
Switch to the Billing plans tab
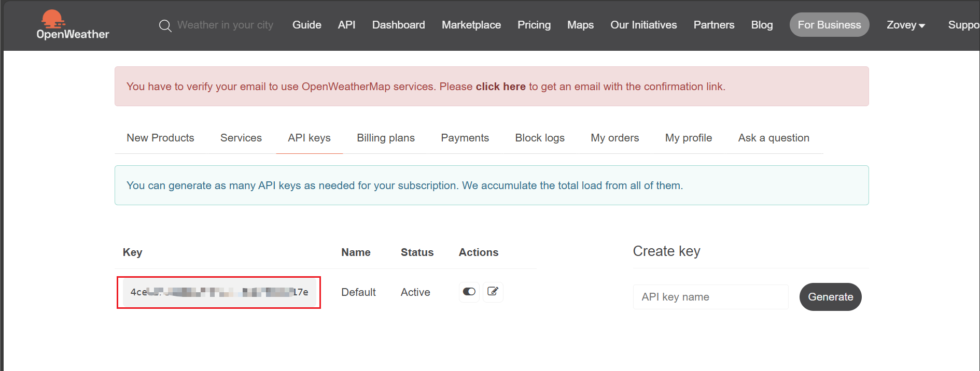(385, 138)
